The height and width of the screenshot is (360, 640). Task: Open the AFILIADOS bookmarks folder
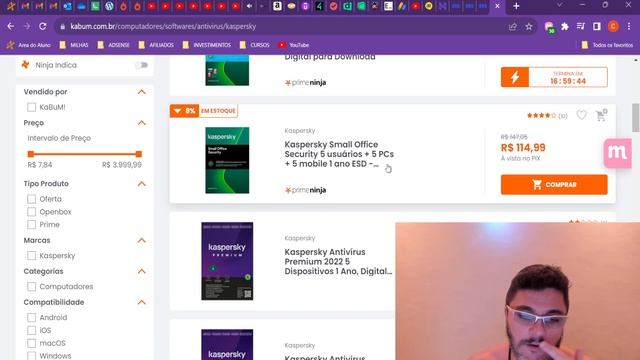[156, 45]
